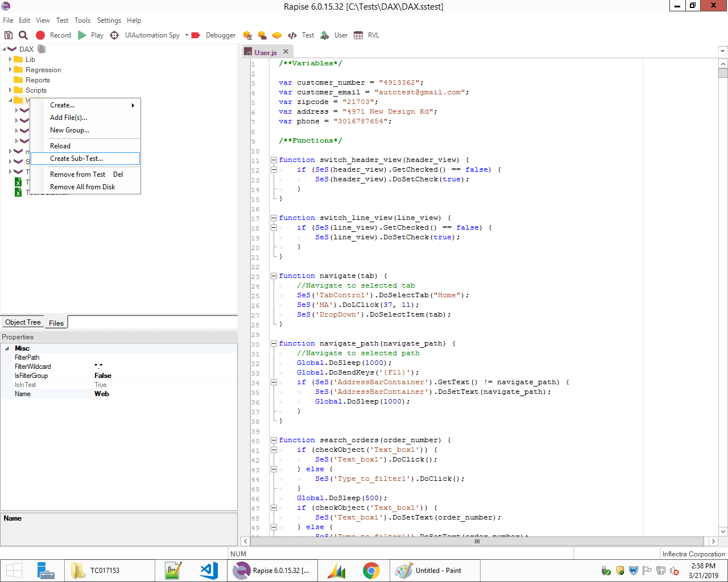Click the editor horizontal scroll right arrow
The image size is (728, 582).
click(713, 542)
